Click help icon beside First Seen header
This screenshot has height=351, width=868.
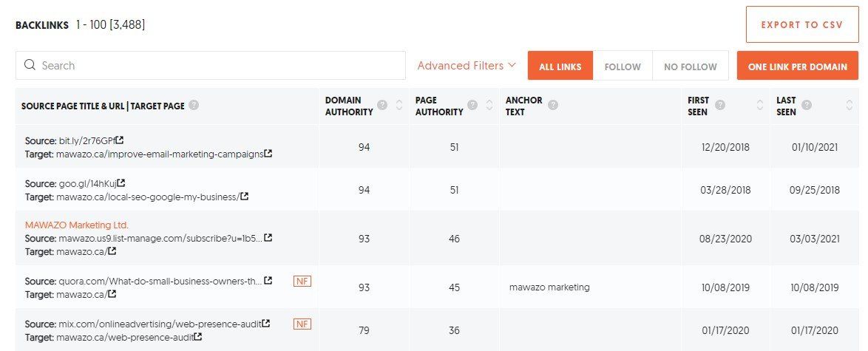point(719,105)
